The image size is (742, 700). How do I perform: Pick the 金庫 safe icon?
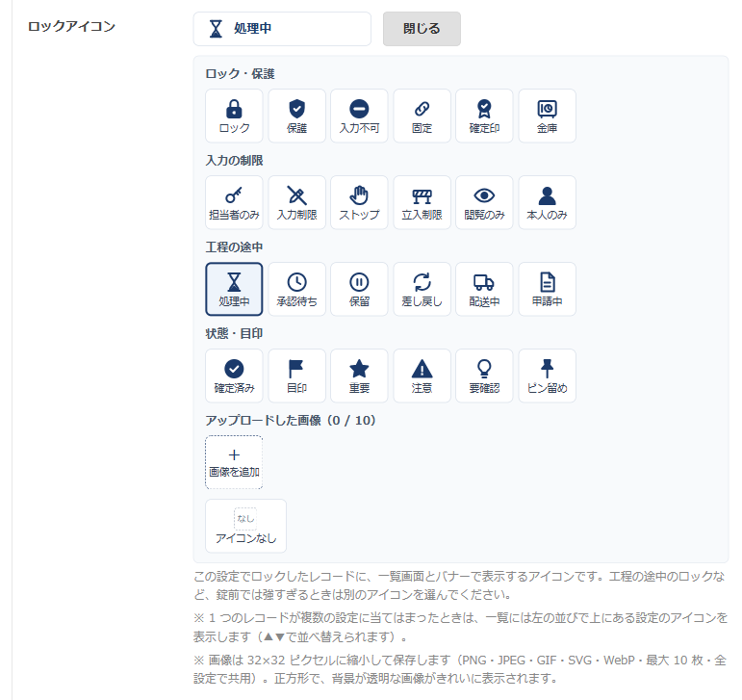(x=547, y=116)
